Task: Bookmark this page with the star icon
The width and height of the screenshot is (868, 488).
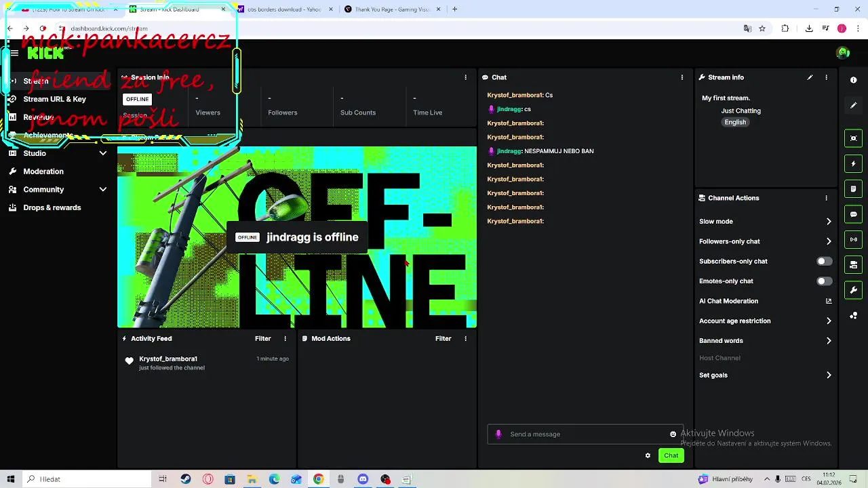Action: click(x=762, y=28)
